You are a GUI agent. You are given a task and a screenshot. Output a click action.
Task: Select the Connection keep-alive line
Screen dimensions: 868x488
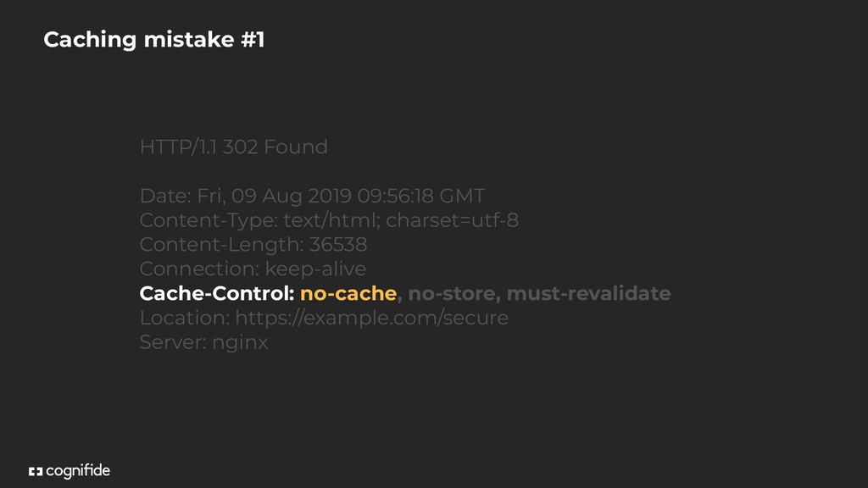(253, 269)
